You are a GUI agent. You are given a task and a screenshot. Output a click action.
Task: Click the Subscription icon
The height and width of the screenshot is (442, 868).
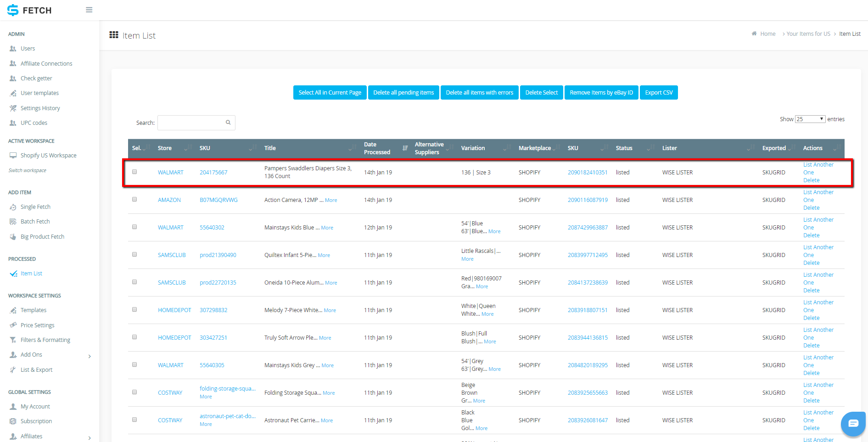pyautogui.click(x=13, y=421)
